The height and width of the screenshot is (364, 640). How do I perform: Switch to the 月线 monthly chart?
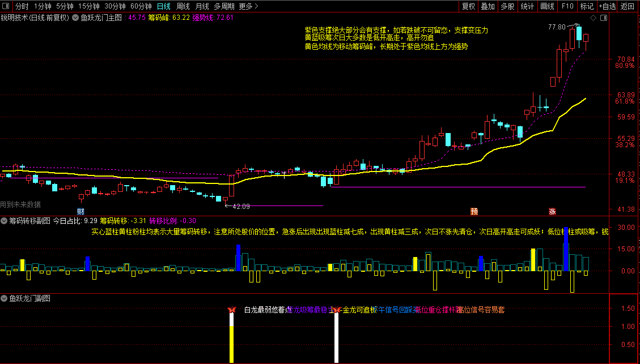click(202, 6)
